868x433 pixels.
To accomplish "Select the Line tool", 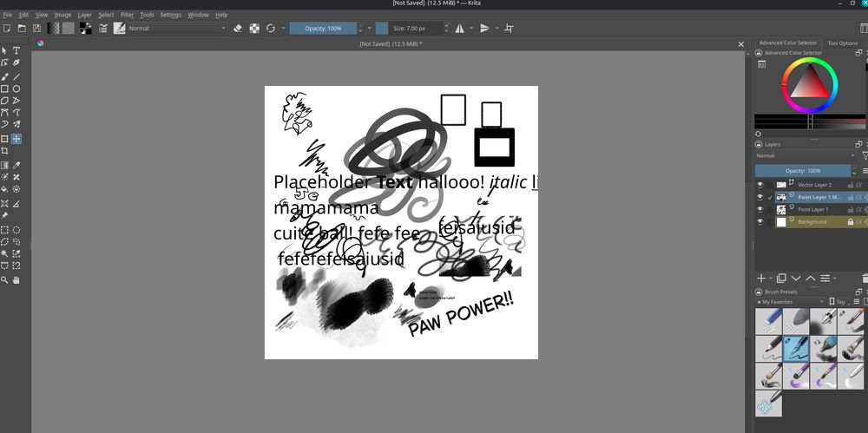I will point(16,77).
